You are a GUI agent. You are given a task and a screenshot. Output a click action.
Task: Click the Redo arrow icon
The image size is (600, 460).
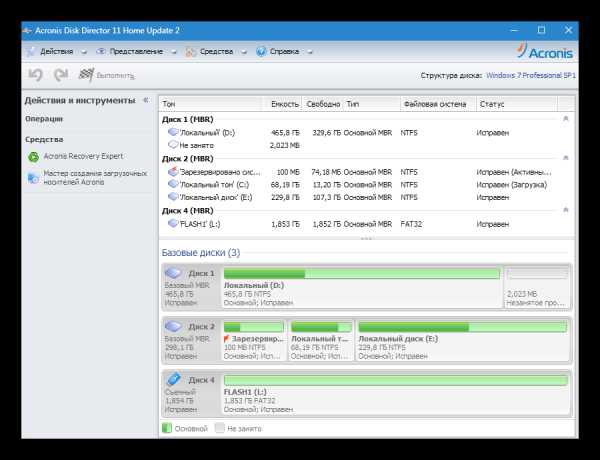[61, 75]
